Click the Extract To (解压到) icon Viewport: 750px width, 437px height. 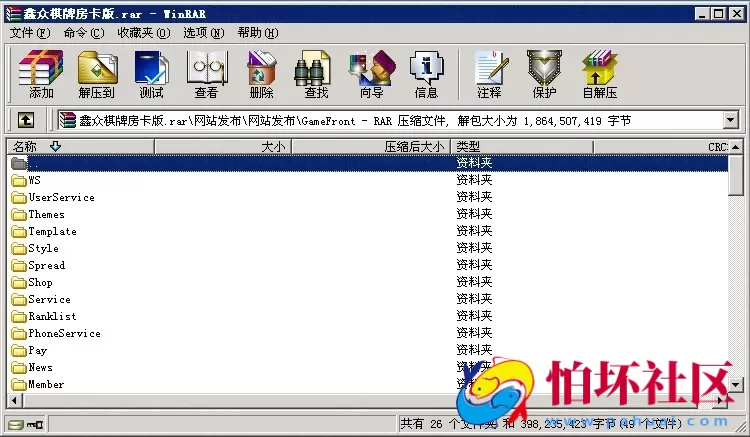pyautogui.click(x=97, y=74)
